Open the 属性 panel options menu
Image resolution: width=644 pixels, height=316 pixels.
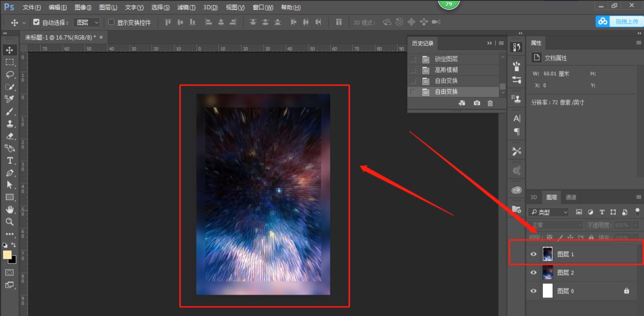coord(638,43)
